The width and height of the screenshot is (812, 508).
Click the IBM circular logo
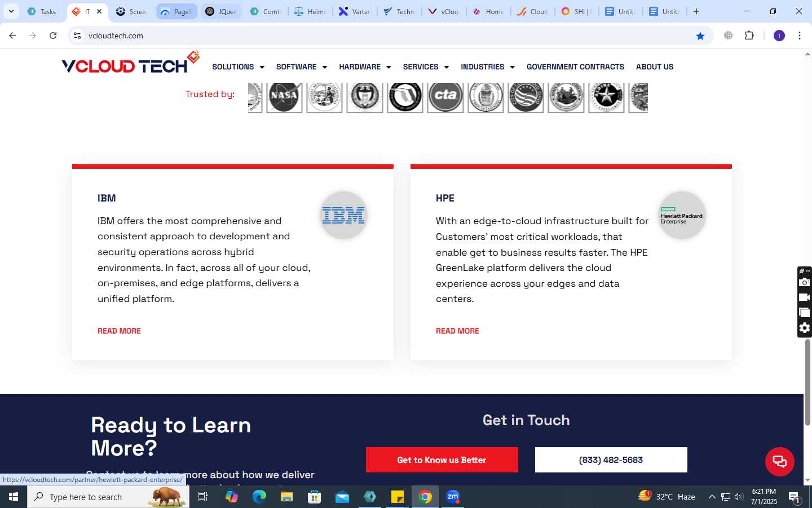[343, 215]
